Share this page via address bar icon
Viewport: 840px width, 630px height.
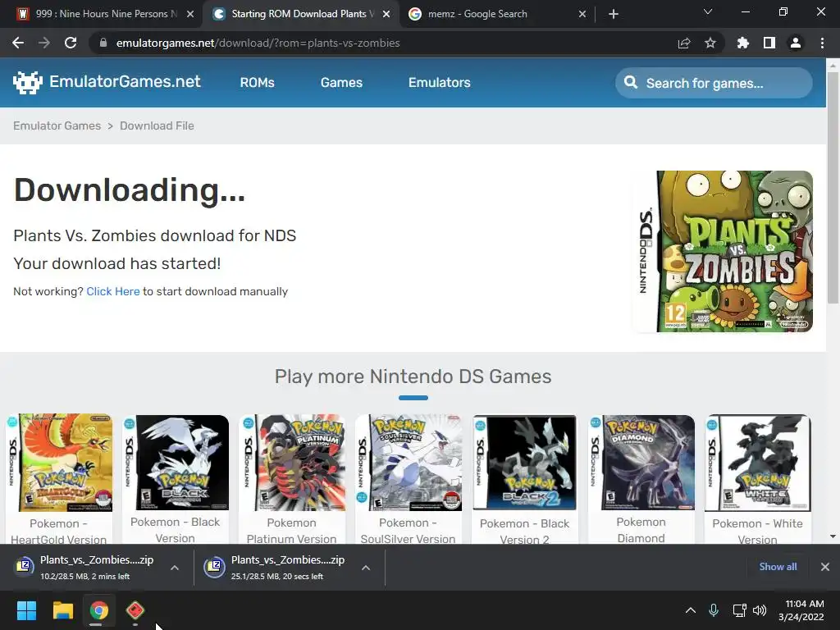tap(684, 43)
